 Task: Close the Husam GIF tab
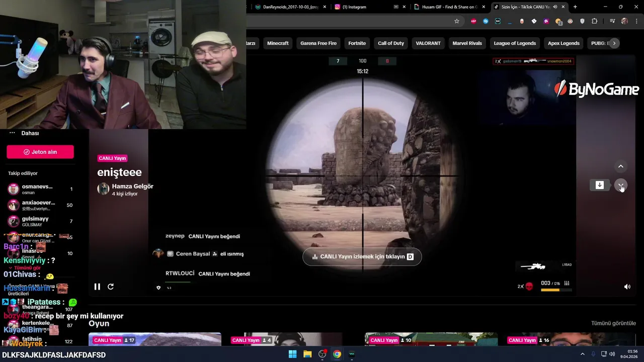click(x=484, y=7)
